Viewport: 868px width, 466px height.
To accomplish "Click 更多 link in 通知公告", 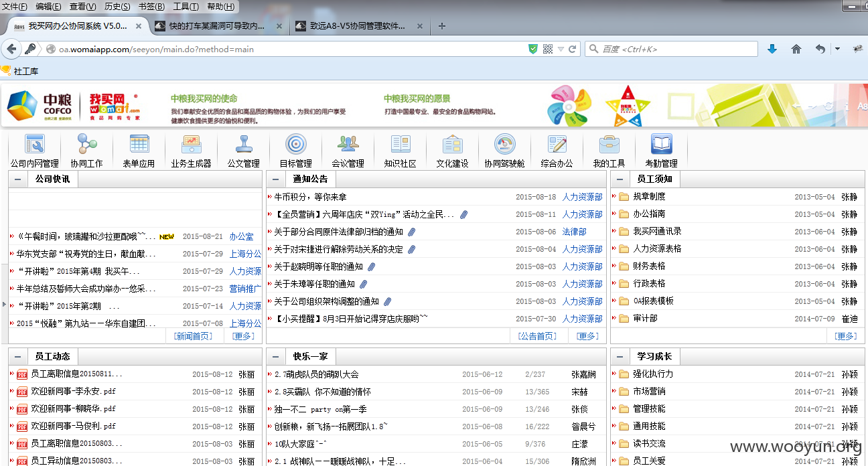I will pyautogui.click(x=587, y=336).
